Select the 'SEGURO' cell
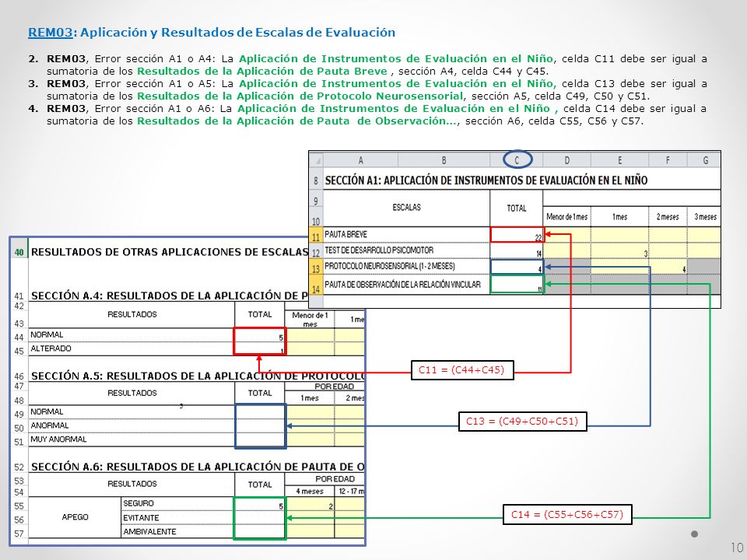747x560 pixels. point(177,503)
